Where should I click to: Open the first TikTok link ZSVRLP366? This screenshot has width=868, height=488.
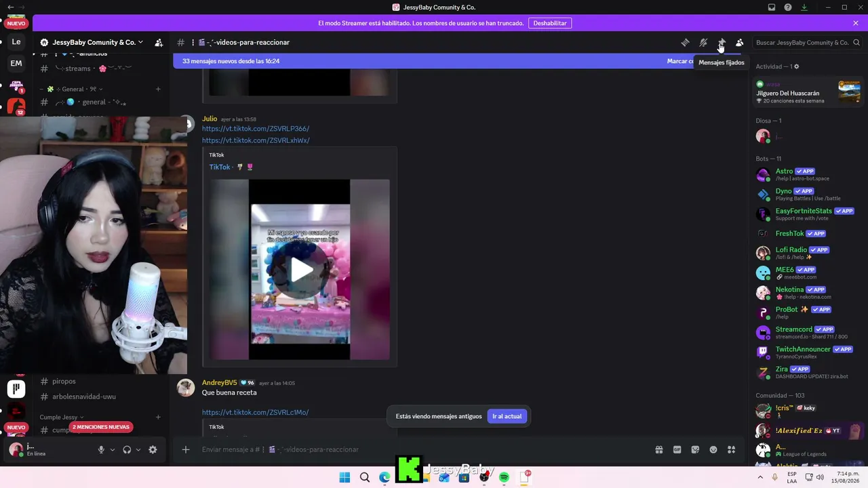point(256,129)
